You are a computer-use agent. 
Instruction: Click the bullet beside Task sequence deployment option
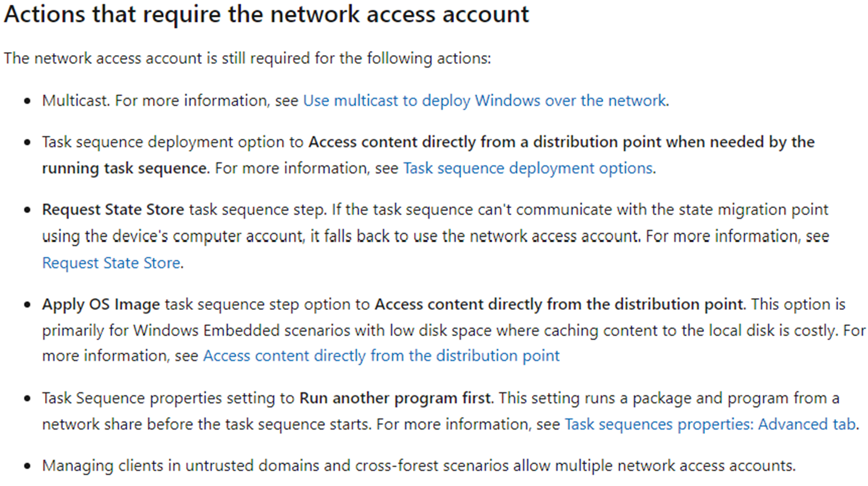pos(27,143)
